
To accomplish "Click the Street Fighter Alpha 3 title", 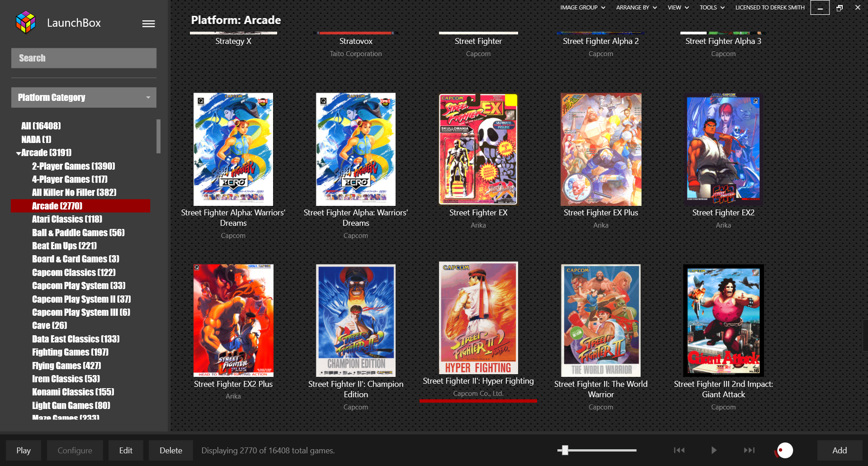I will point(723,41).
